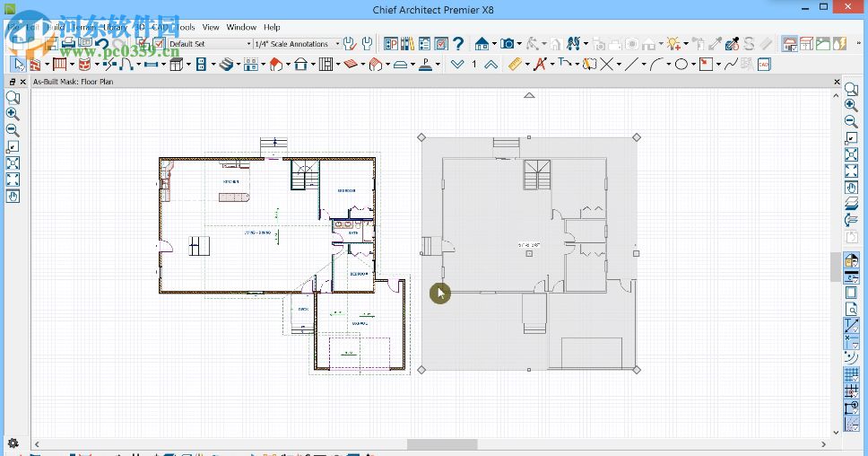Select the Draw Arc tool

pos(656,65)
